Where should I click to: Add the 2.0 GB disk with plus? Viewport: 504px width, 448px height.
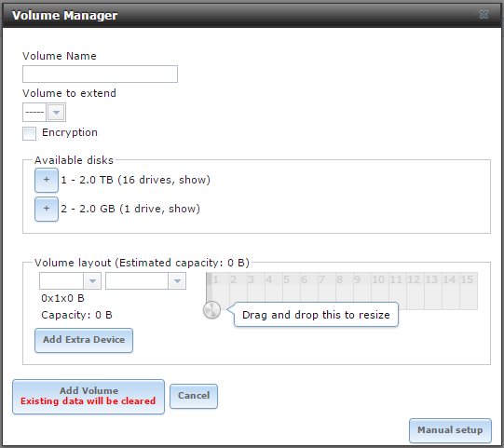[x=47, y=209]
